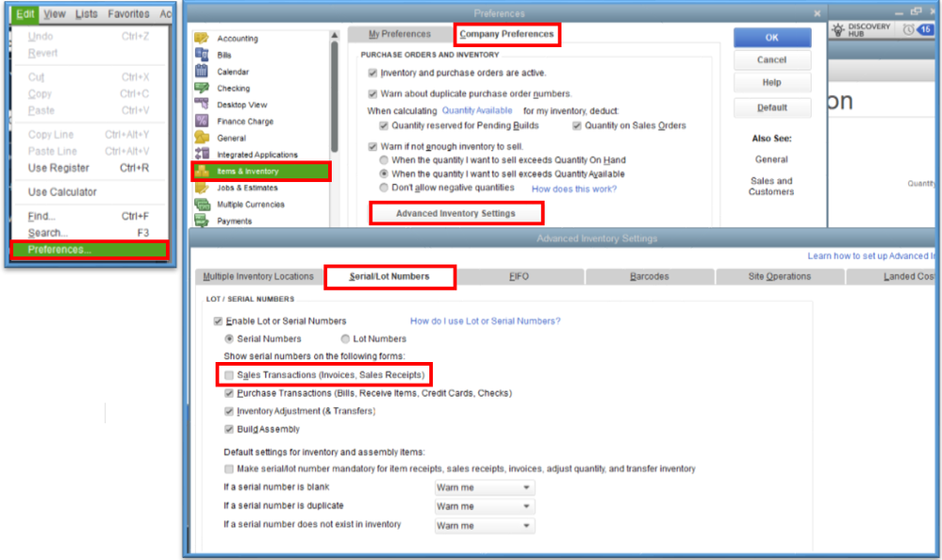
Task: Click the Payments preferences icon
Action: pos(201,221)
